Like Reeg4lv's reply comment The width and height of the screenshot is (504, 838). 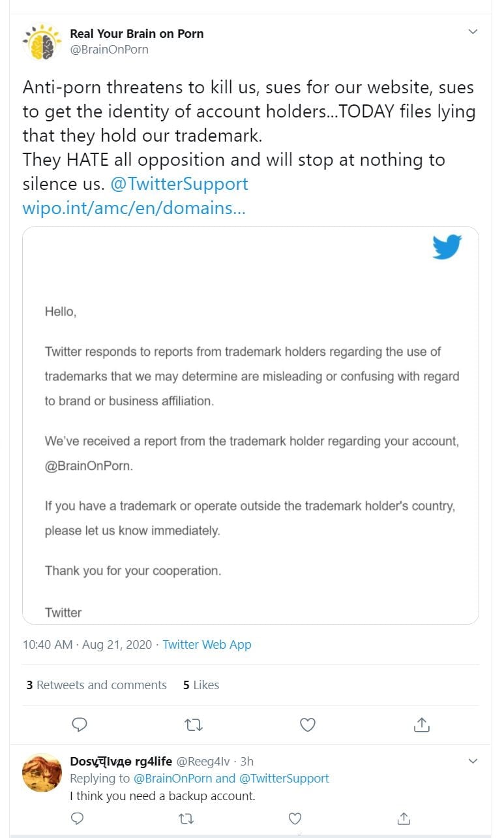(x=295, y=818)
